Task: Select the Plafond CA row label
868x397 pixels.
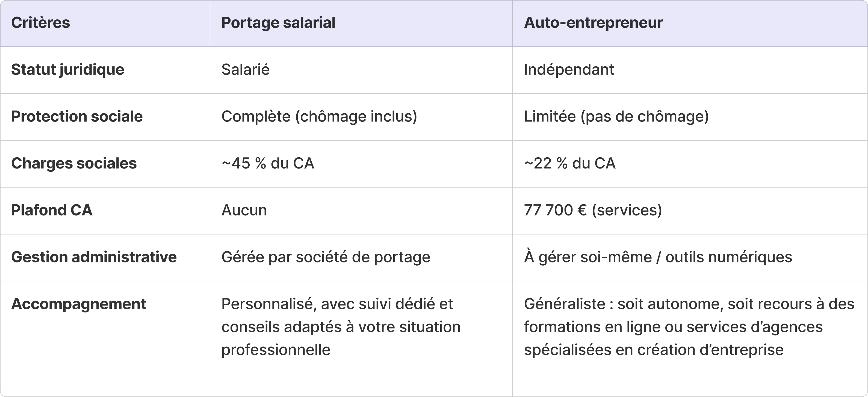Action: [x=52, y=210]
